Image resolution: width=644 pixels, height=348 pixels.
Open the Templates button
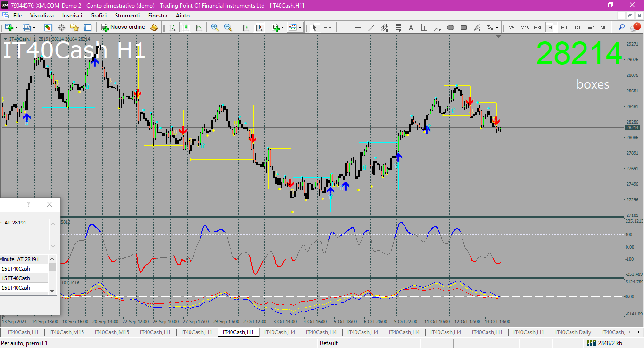pyautogui.click(x=293, y=27)
